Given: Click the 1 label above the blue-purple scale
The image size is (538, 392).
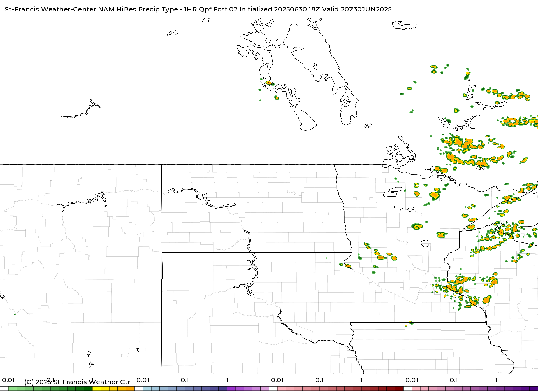Looking at the screenshot, I should pos(227,380).
